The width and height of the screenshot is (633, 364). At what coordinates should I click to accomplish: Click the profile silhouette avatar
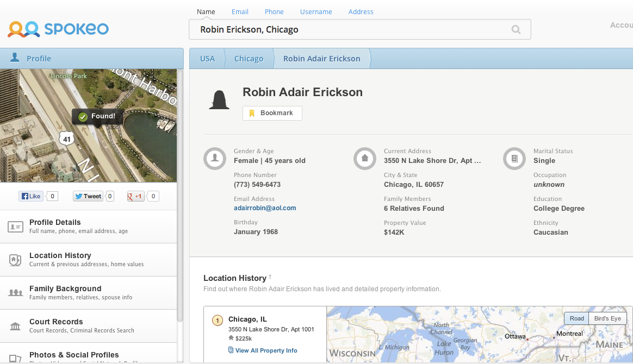click(x=219, y=100)
